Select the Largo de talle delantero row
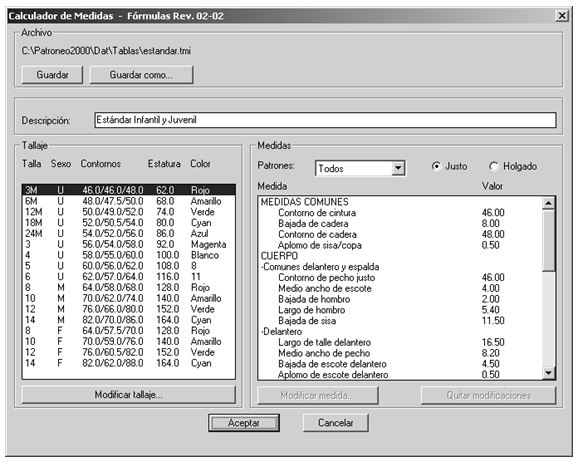The height and width of the screenshot is (462, 582). coord(400,342)
